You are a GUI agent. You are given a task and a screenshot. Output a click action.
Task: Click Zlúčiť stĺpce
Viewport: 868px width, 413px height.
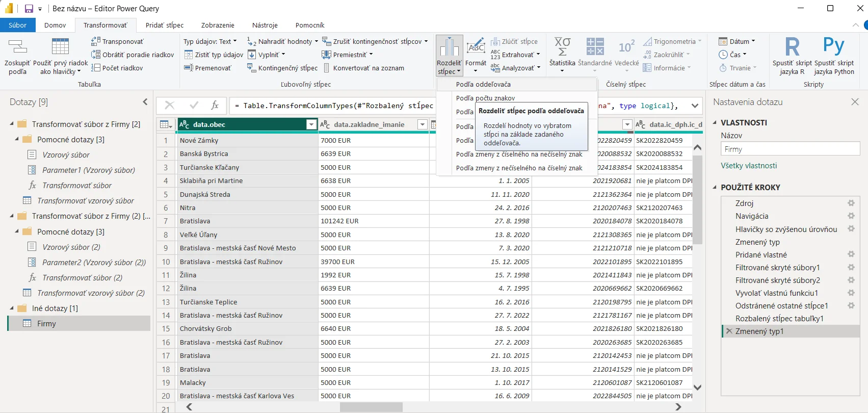tap(514, 41)
